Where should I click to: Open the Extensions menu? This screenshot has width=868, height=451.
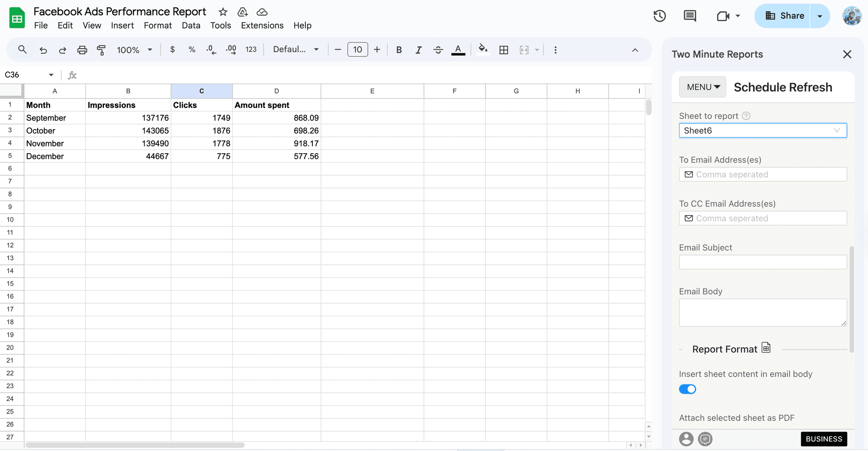(262, 25)
